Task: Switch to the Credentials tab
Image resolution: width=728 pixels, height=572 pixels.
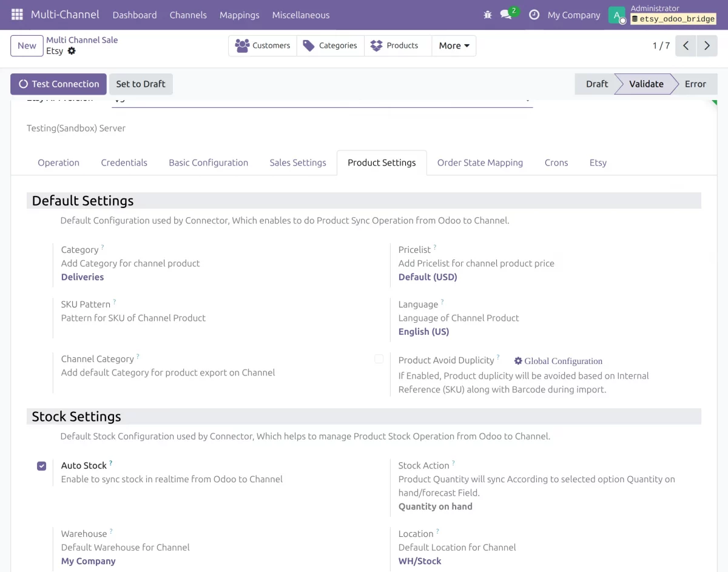Action: click(x=124, y=163)
